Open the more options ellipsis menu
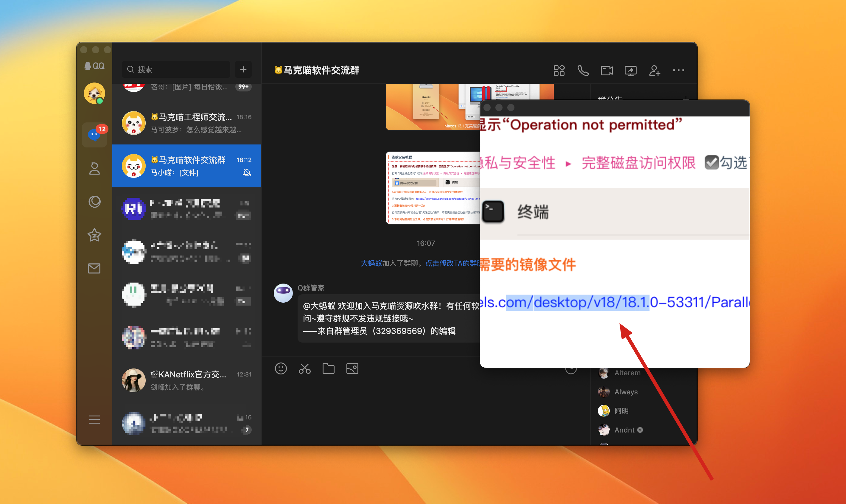This screenshot has height=504, width=846. tap(678, 71)
